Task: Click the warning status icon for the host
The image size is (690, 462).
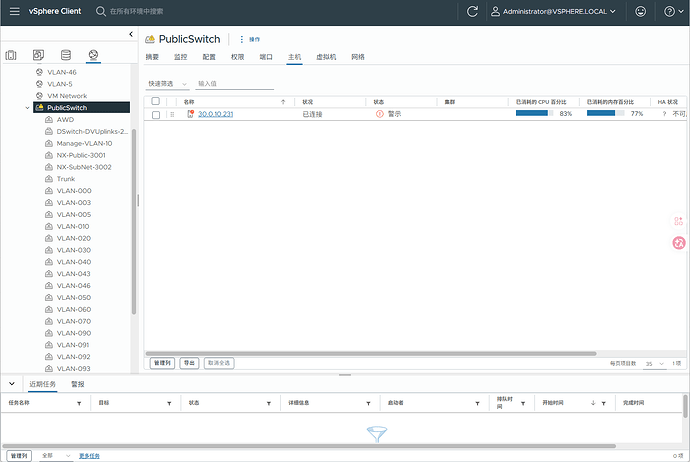Action: [x=379, y=114]
